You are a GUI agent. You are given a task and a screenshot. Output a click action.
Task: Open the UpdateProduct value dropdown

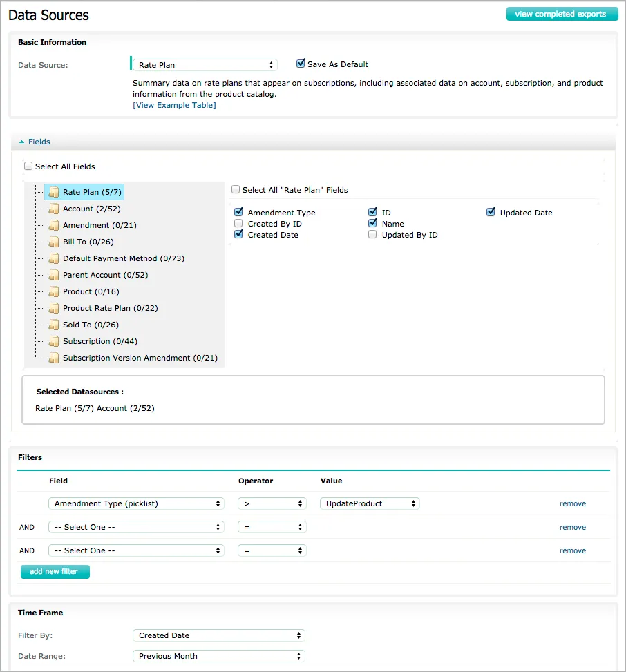[x=370, y=503]
